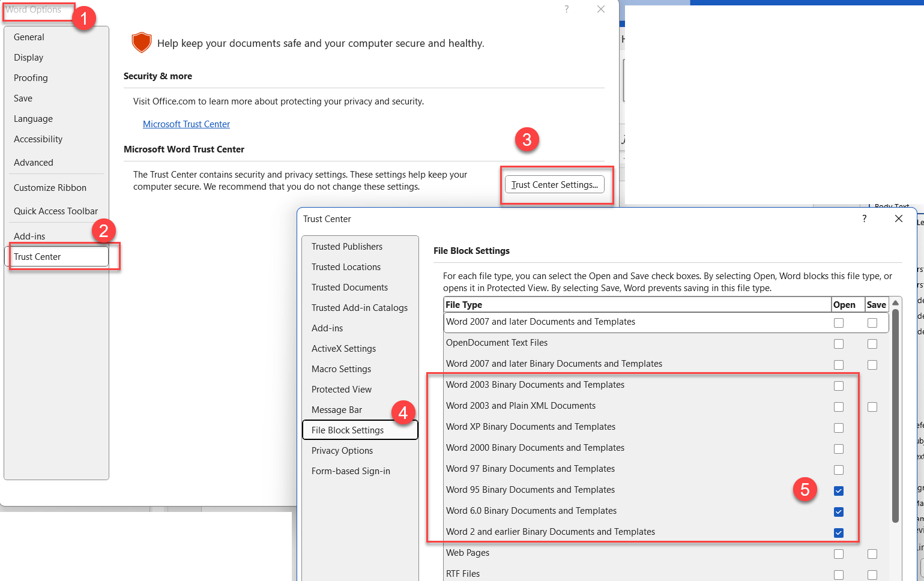Open Proofing options category
Image resolution: width=924 pixels, height=581 pixels.
tap(56, 78)
